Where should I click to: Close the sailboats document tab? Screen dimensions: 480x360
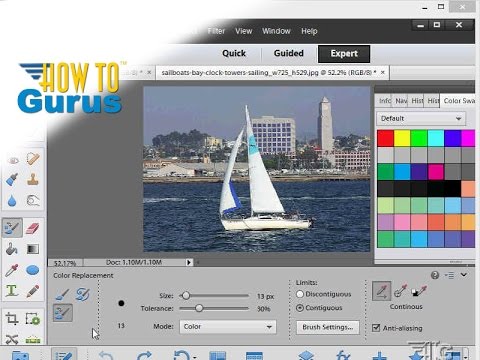[383, 72]
